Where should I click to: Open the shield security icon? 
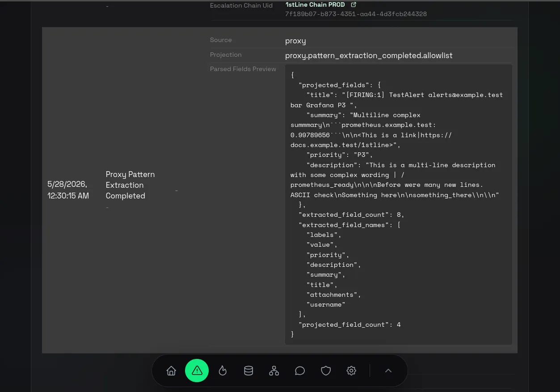[326, 371]
